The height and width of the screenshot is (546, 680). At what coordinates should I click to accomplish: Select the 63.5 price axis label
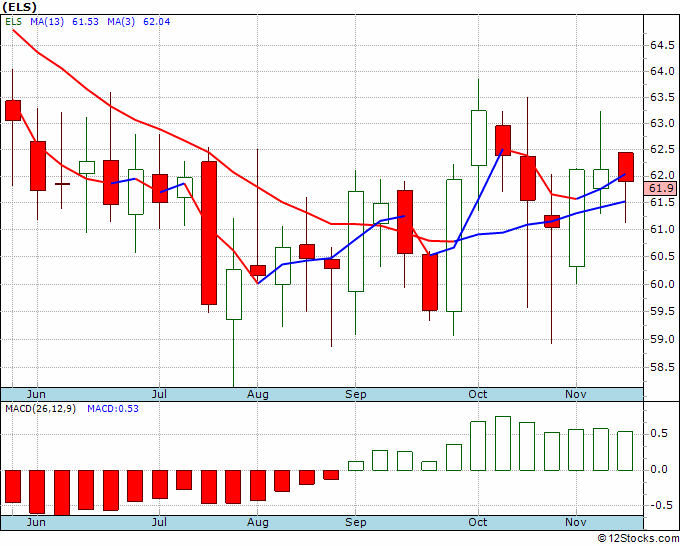(x=662, y=97)
